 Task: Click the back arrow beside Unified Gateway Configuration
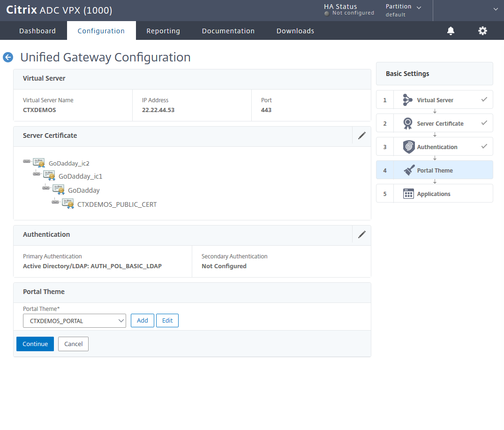point(8,57)
